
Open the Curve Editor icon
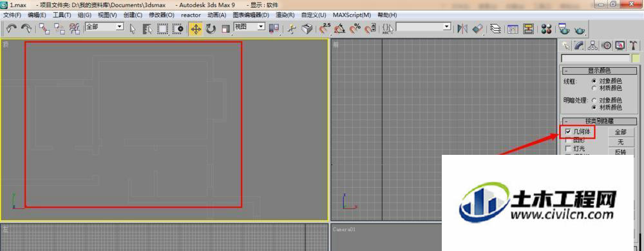click(x=513, y=29)
